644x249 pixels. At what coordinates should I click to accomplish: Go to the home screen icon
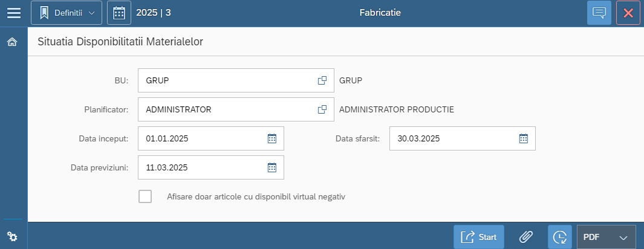(12, 42)
